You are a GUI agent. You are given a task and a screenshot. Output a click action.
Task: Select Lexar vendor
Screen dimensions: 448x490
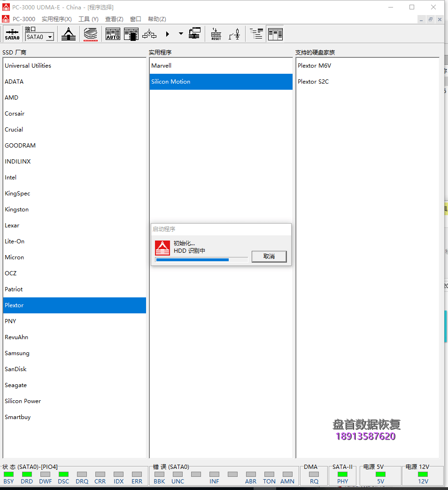[x=74, y=226]
